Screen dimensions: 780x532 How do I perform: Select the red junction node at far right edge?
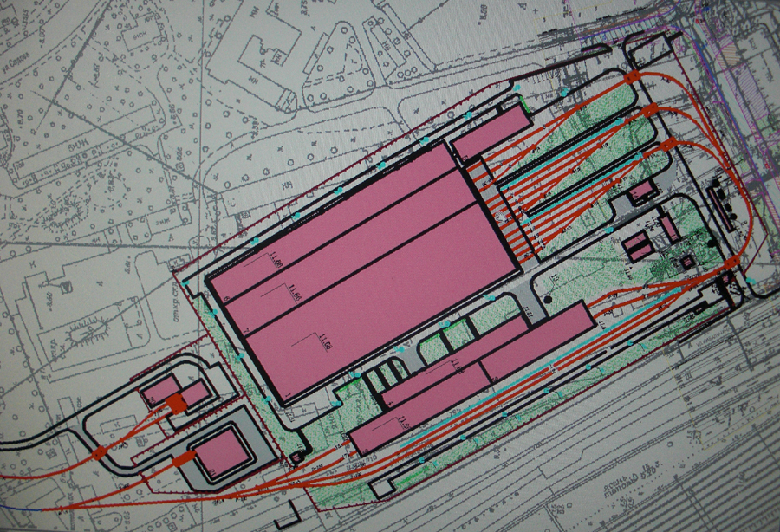[732, 262]
